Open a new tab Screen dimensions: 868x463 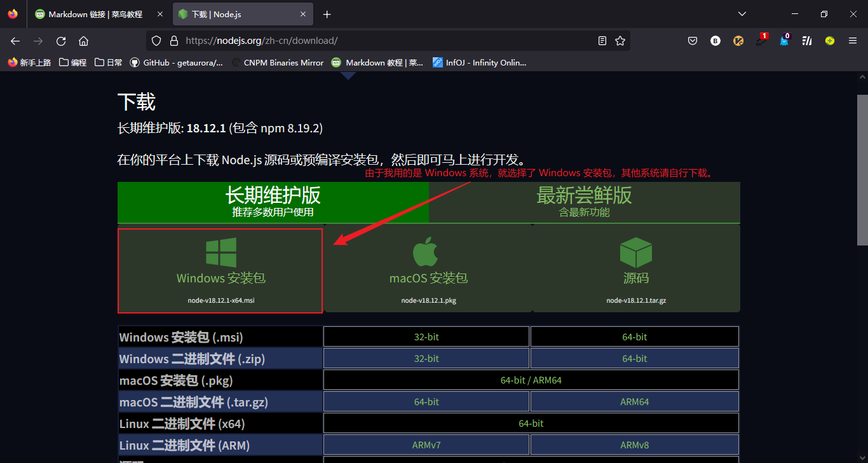coord(327,14)
